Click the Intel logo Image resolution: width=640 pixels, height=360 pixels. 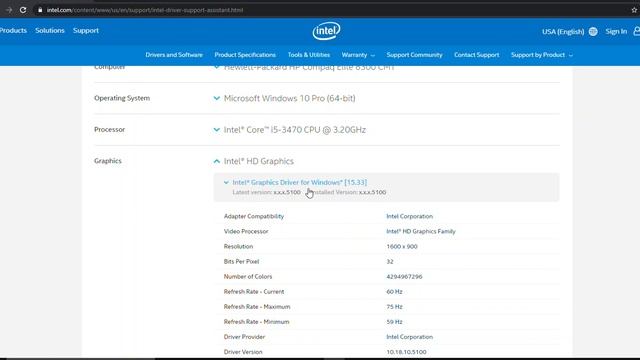point(327,31)
